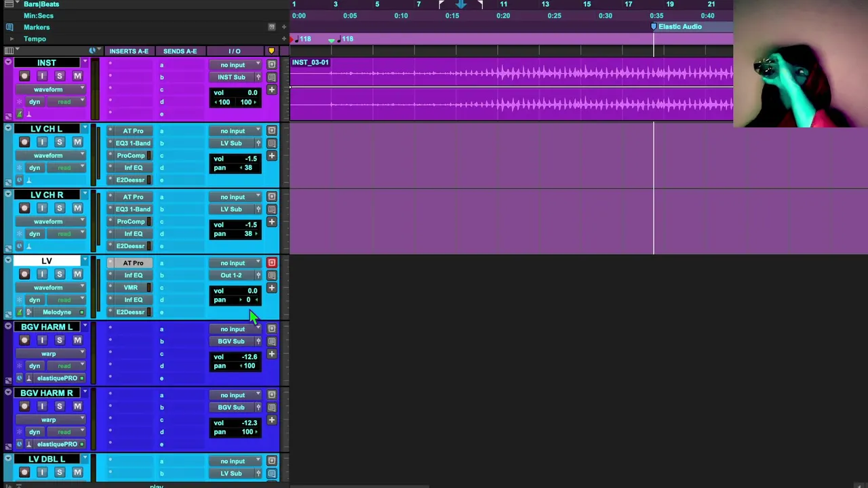This screenshot has height=488, width=868.
Task: Mute the INST track
Action: point(77,76)
